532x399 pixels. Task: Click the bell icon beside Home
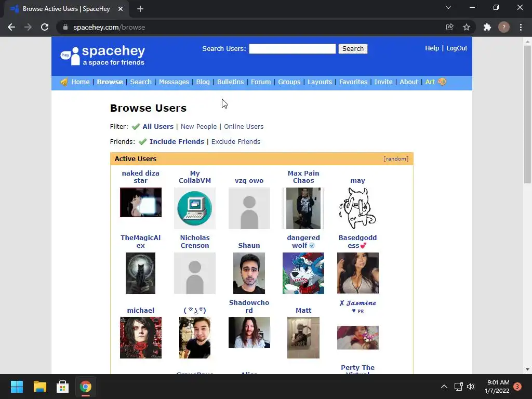[x=64, y=82]
